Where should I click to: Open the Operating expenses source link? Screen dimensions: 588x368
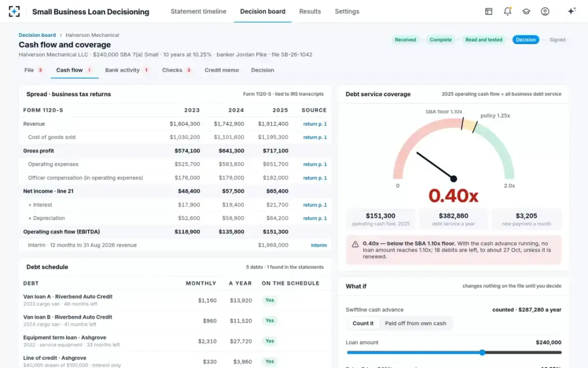315,164
